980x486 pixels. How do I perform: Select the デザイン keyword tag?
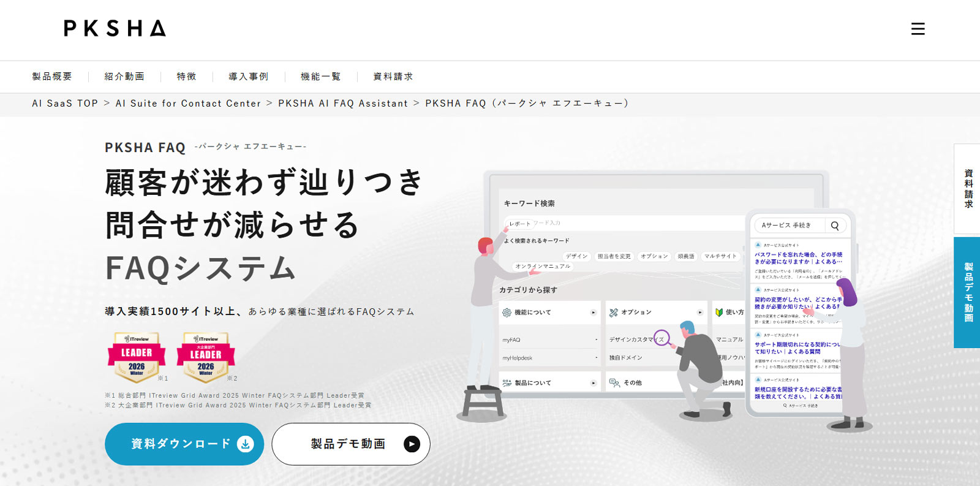[x=576, y=256]
